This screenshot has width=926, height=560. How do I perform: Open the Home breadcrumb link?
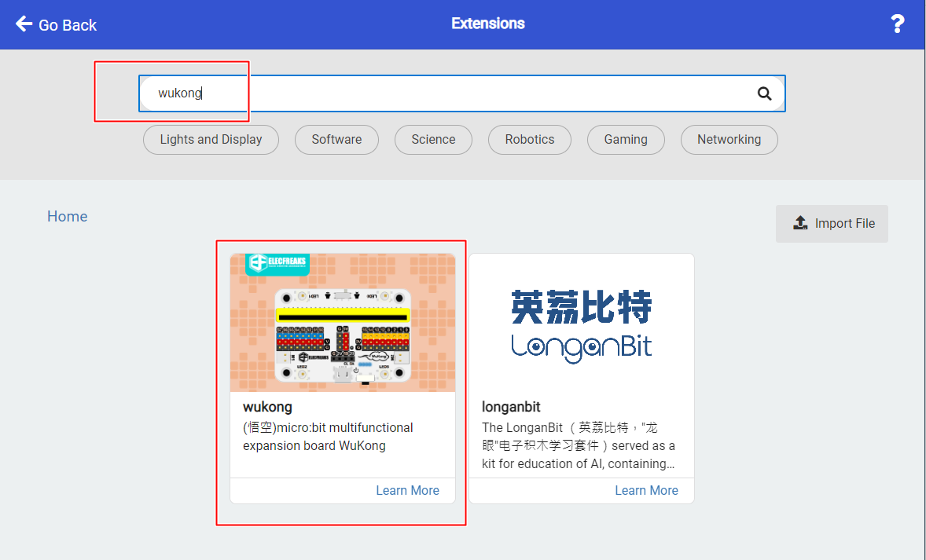pos(68,217)
